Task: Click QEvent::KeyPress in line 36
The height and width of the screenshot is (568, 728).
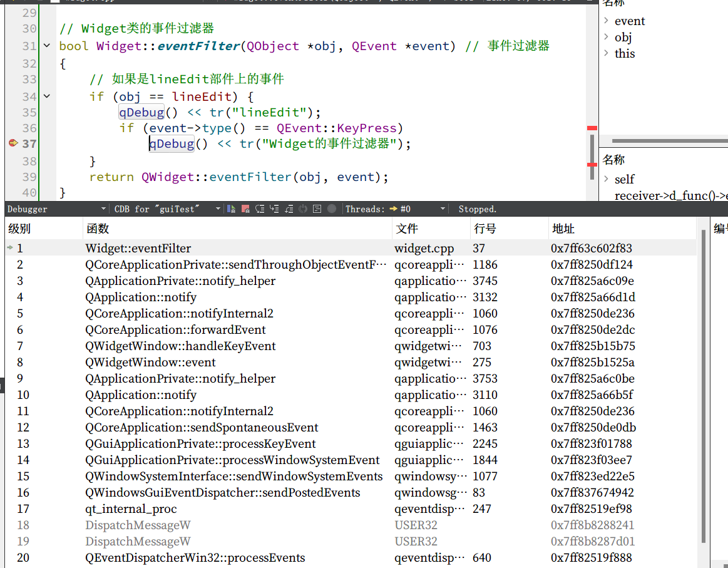Action: coord(336,128)
